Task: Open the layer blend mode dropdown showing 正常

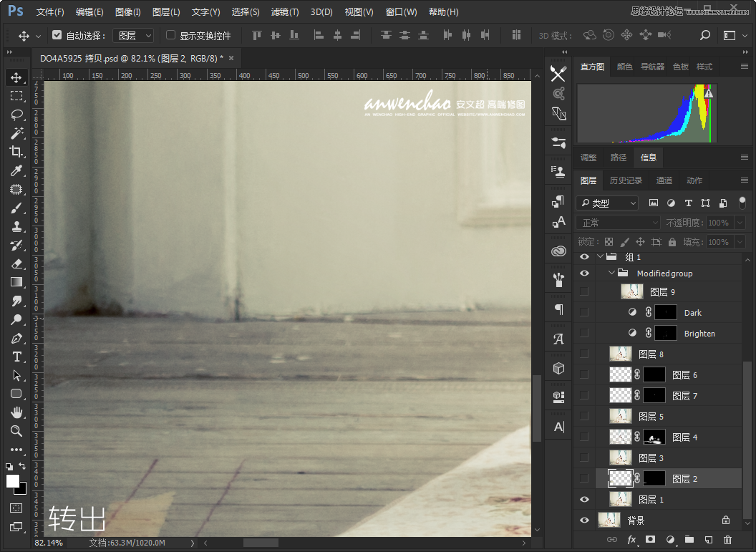Action: point(617,222)
